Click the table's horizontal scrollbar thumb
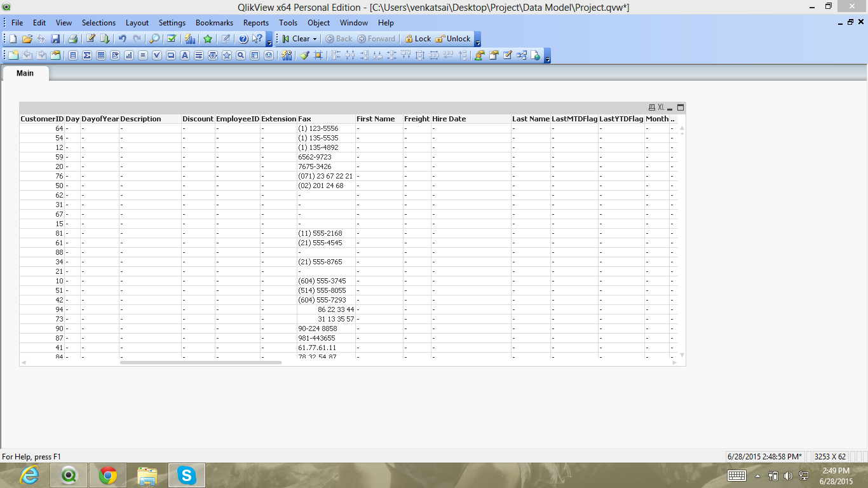Screen dimensions: 868x488 [200, 362]
